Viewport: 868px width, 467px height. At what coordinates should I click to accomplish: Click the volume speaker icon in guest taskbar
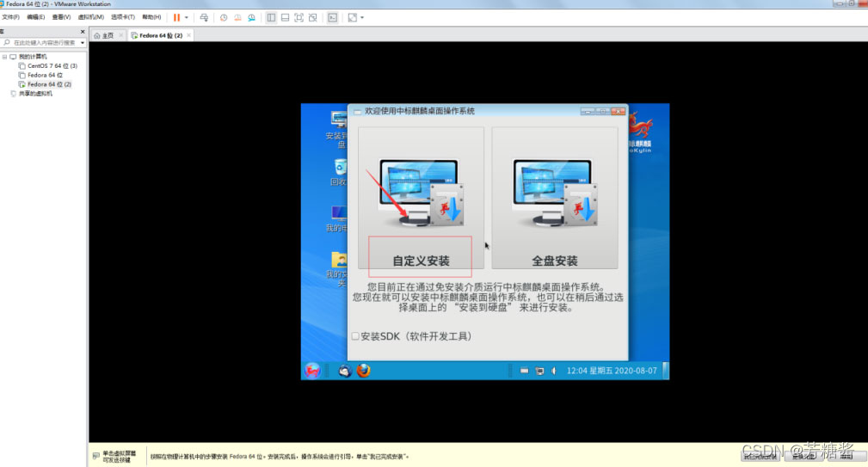tap(553, 371)
